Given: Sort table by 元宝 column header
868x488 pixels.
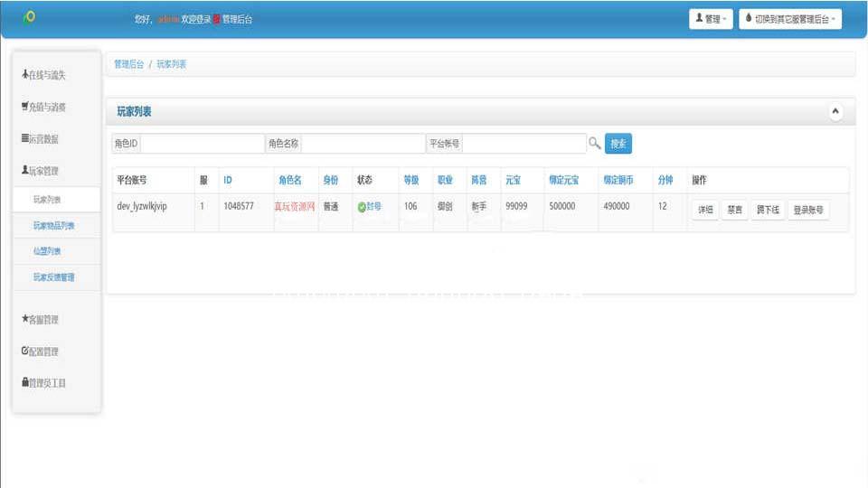Looking at the screenshot, I should click(x=514, y=180).
